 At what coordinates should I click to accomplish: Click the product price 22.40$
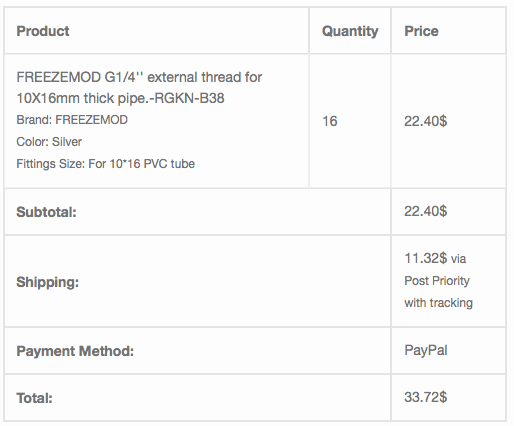pos(425,121)
